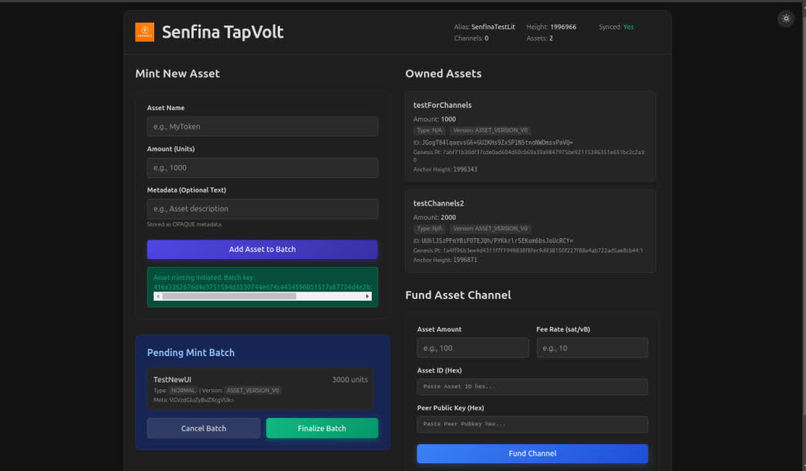Click the Fund Channel button
Viewport: 806px width, 471px height.
pos(532,454)
